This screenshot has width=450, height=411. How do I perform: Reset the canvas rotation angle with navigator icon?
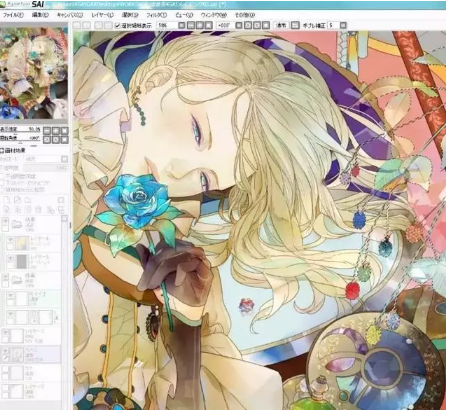[x=64, y=139]
